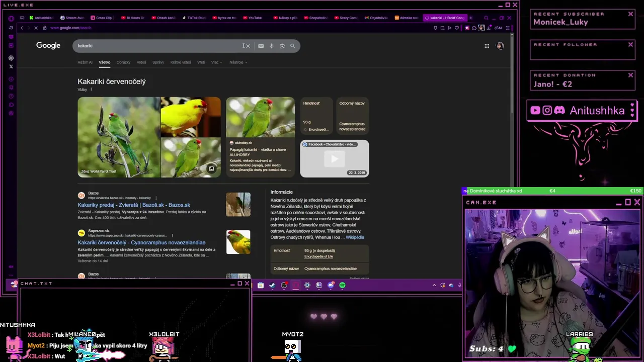This screenshot has height=362, width=644.
Task: Show hidden system tray icons
Action: pyautogui.click(x=434, y=285)
